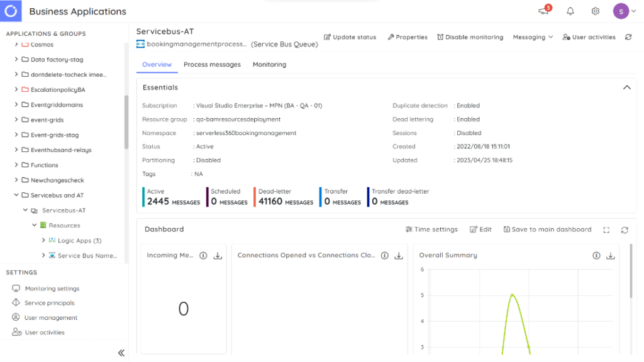Select the dontdelete-tocheck group
Screen dimensions: 644x362
point(68,75)
